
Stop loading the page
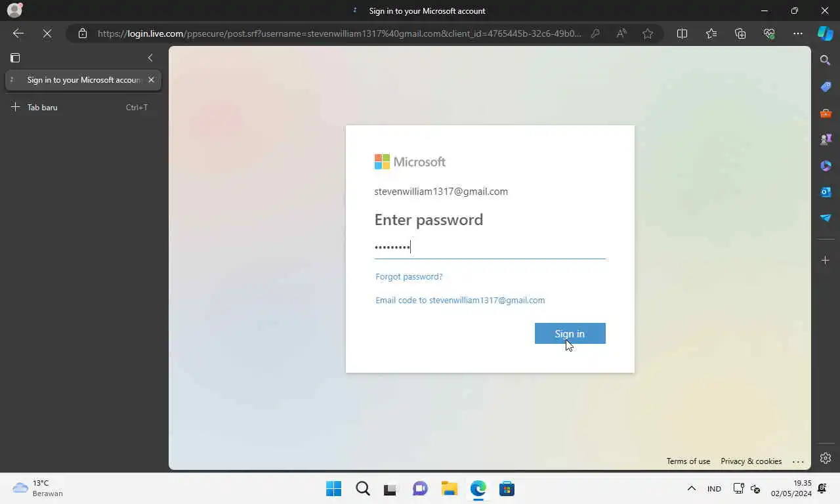pyautogui.click(x=47, y=33)
